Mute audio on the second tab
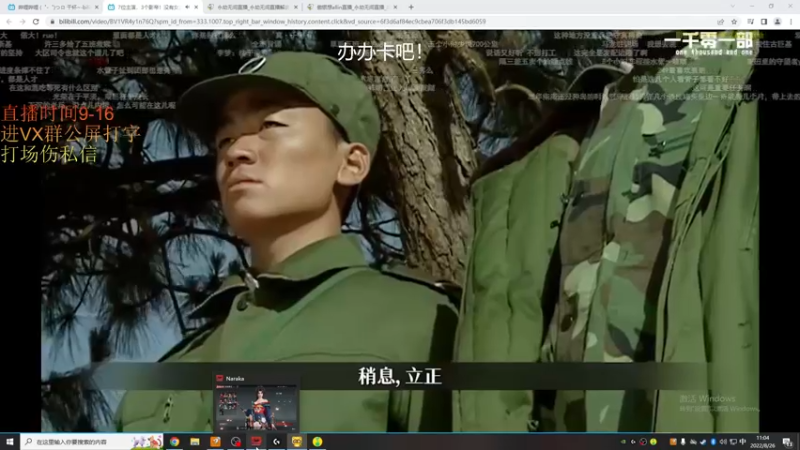800x450 pixels. tap(187, 7)
